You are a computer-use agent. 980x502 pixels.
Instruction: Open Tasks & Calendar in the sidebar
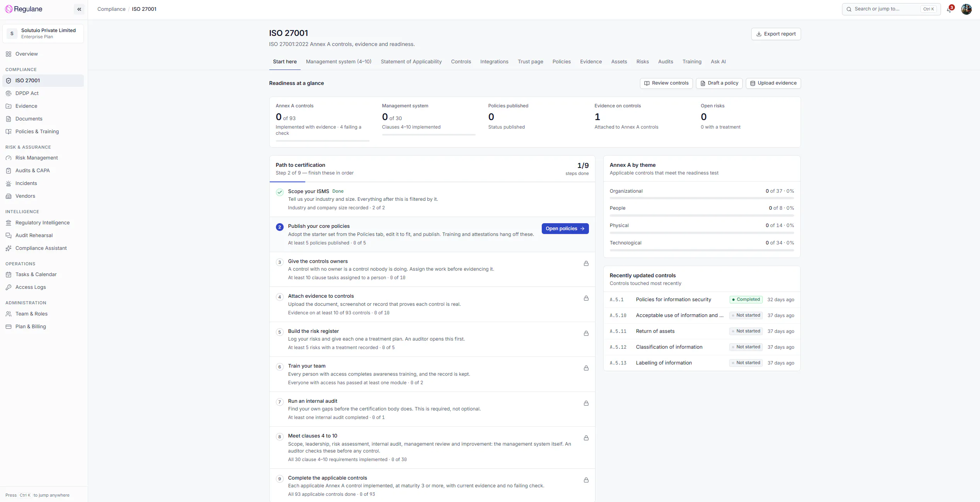pyautogui.click(x=43, y=275)
